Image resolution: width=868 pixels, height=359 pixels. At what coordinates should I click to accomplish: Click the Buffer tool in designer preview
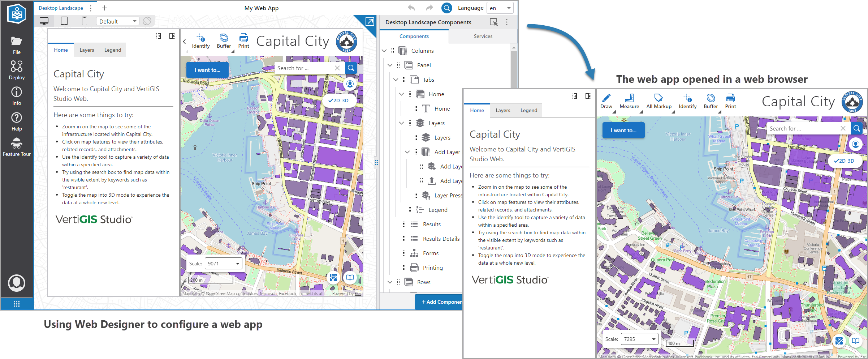coord(224,40)
